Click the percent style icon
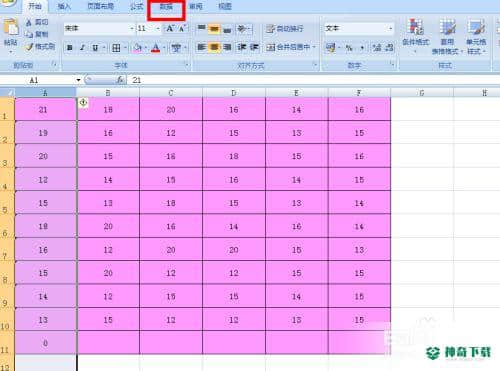This screenshot has height=371, width=500. [349, 48]
